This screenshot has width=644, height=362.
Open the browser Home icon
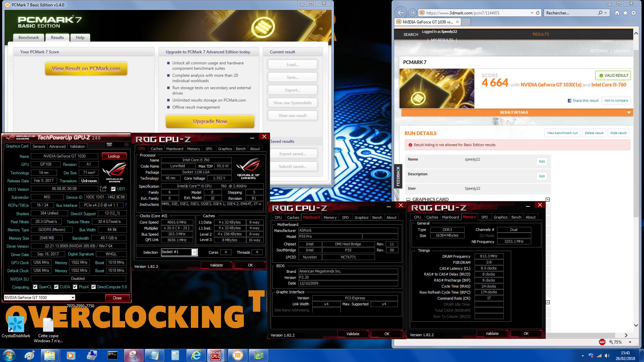click(x=617, y=13)
